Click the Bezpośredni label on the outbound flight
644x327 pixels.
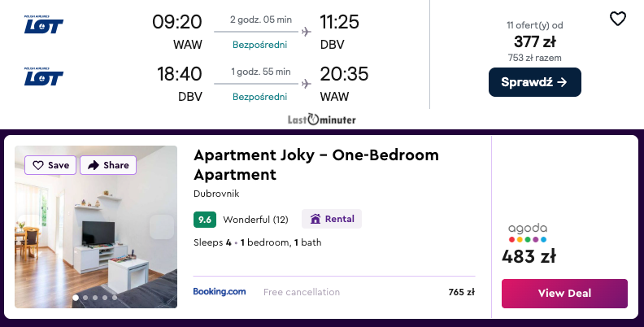coord(259,44)
